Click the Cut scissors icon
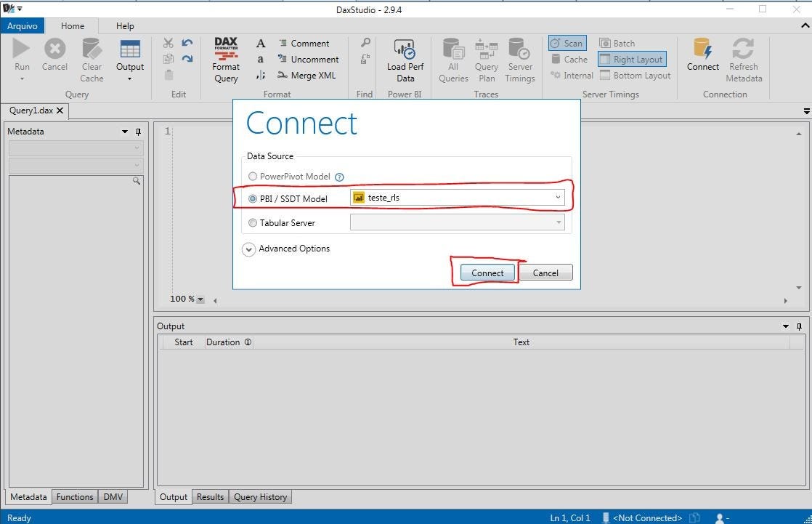This screenshot has width=812, height=524. [x=169, y=43]
